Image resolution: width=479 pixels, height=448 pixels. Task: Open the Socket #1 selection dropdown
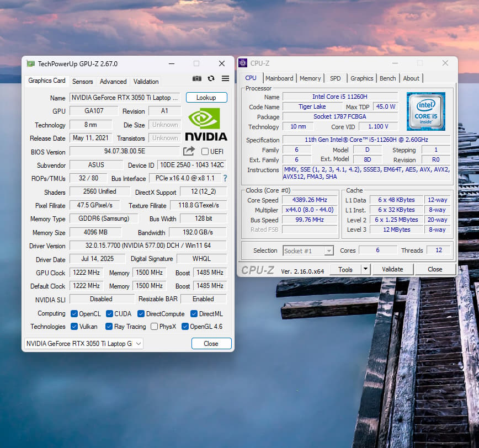(x=308, y=250)
